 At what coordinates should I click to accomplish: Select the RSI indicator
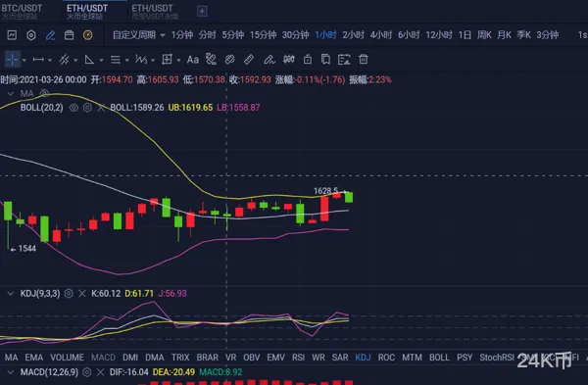tap(298, 358)
